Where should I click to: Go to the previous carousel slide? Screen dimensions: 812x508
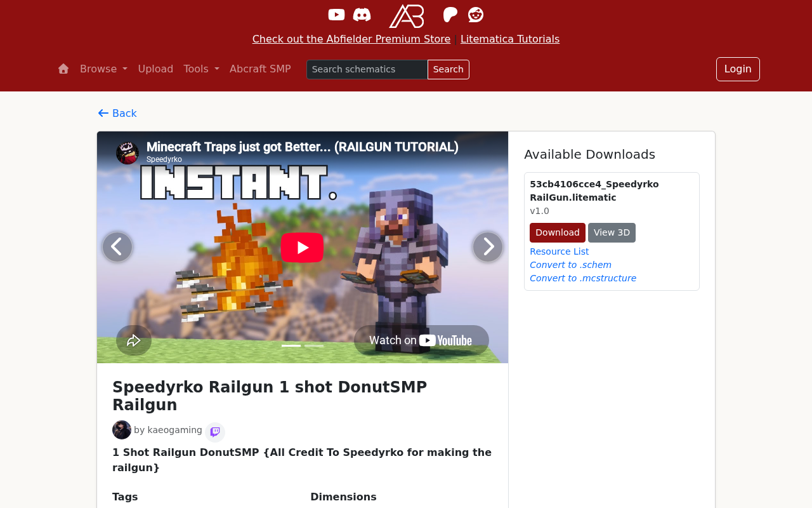click(x=117, y=247)
